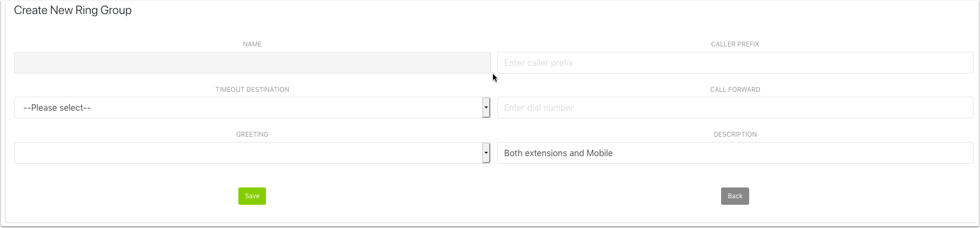The height and width of the screenshot is (228, 980).
Task: Click the Timeout Destination dropdown arrow
Action: [486, 108]
